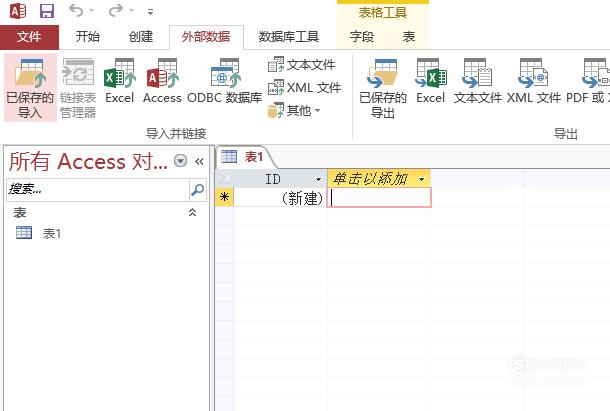
Task: Open 已保存的导入 saved imports
Action: (30, 88)
